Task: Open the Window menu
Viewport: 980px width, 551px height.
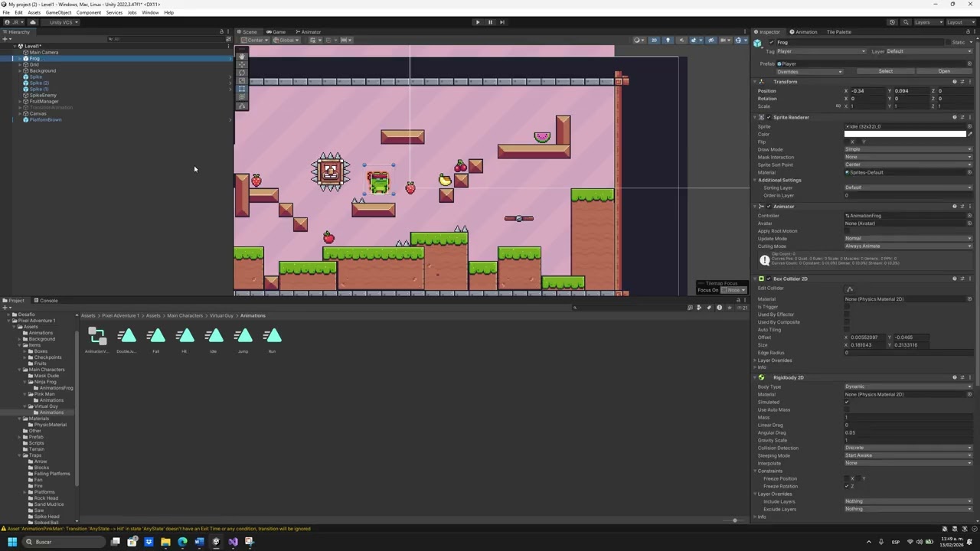Action: (150, 12)
